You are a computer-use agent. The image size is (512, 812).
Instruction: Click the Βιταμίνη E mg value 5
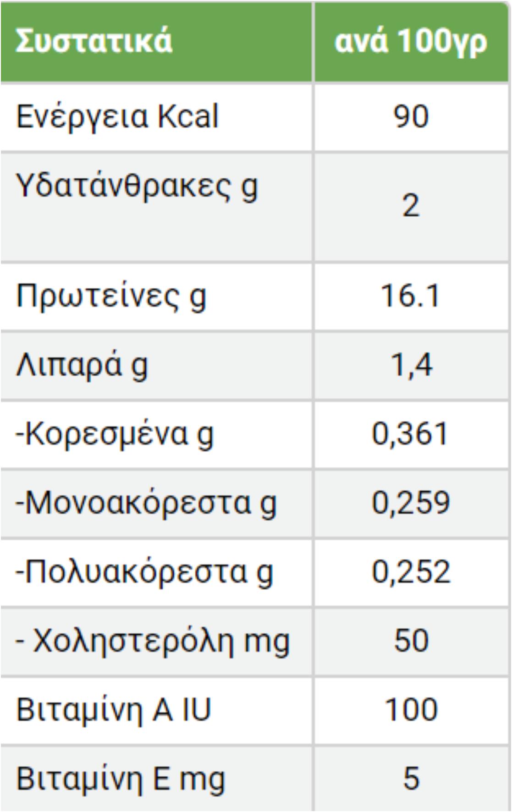point(411,779)
